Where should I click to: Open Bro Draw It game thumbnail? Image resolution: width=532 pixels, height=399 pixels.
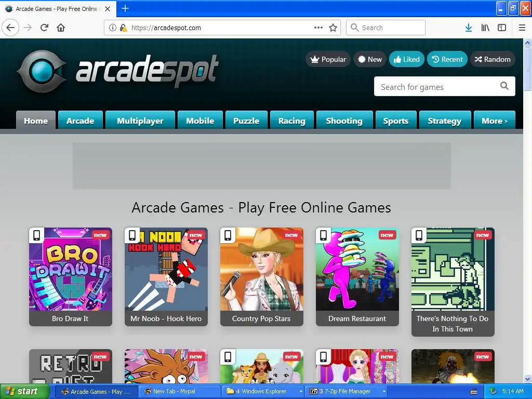coord(71,269)
